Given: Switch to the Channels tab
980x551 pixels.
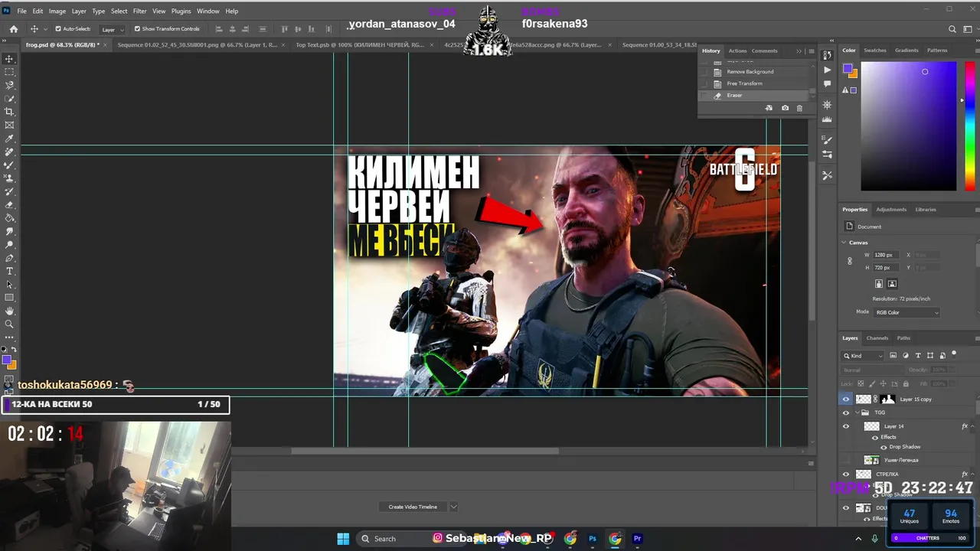Looking at the screenshot, I should tap(877, 338).
